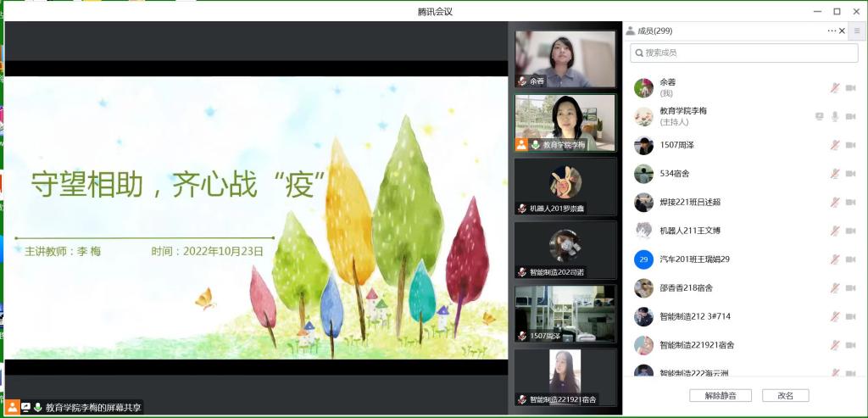Click the members panel person icon
The width and height of the screenshot is (868, 418).
(631, 31)
